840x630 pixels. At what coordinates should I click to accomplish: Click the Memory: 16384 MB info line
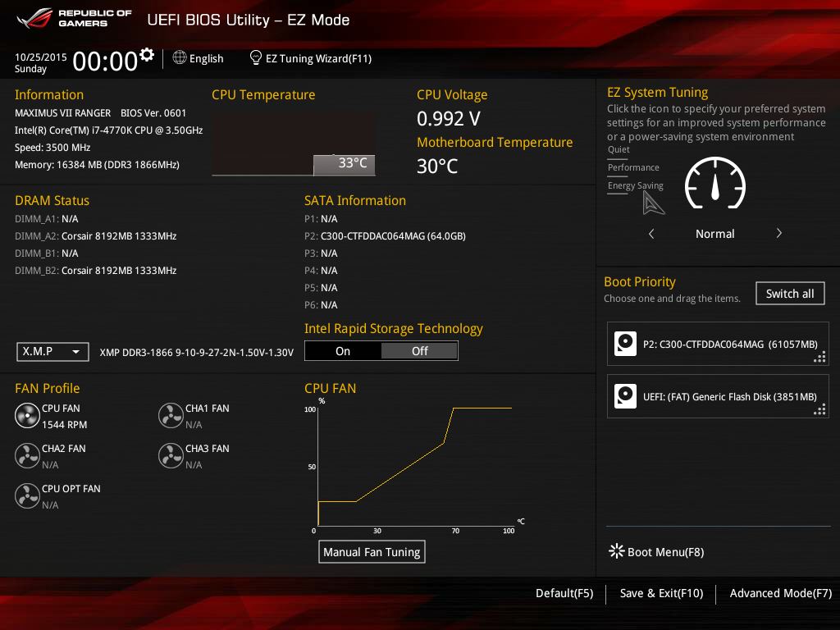point(97,165)
